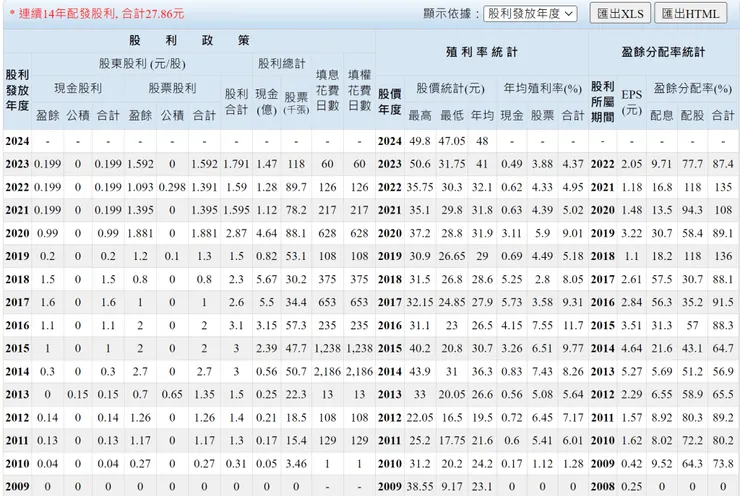Viewport: 740px width, 496px height.
Task: Click the 年均 price column header
Action: [482, 116]
